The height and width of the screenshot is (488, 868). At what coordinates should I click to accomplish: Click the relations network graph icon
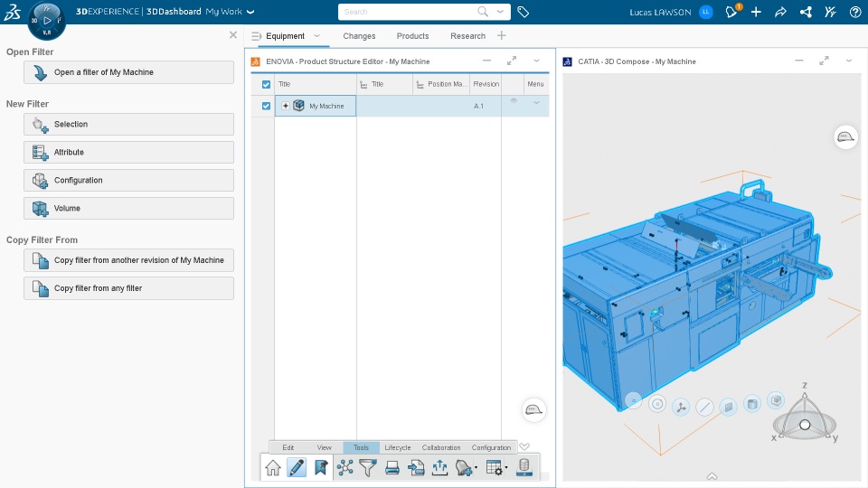point(344,467)
